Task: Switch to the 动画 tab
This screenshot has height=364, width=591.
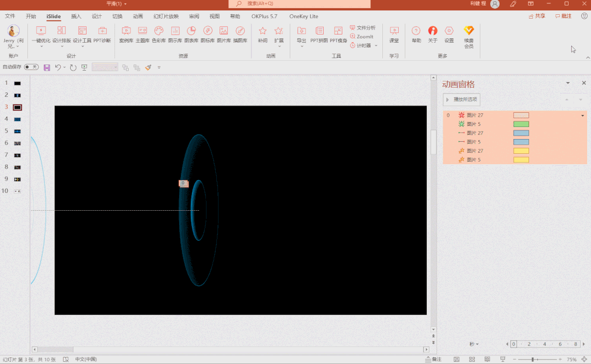Action: pos(138,16)
